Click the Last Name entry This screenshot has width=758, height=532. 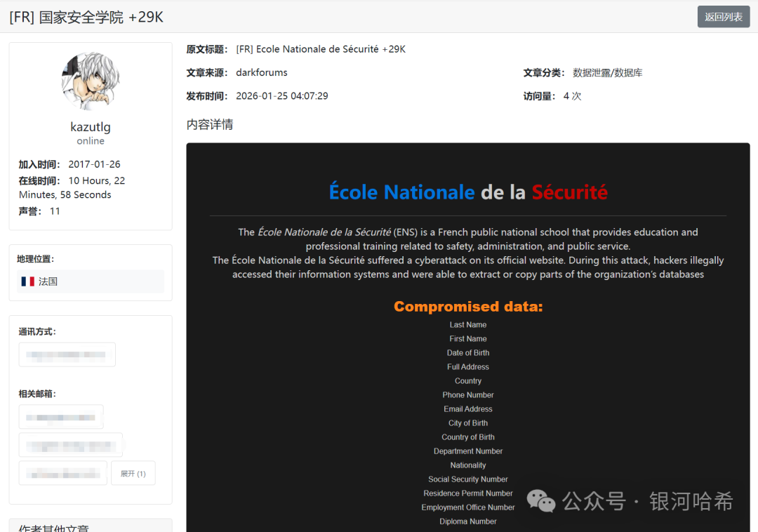(x=468, y=325)
